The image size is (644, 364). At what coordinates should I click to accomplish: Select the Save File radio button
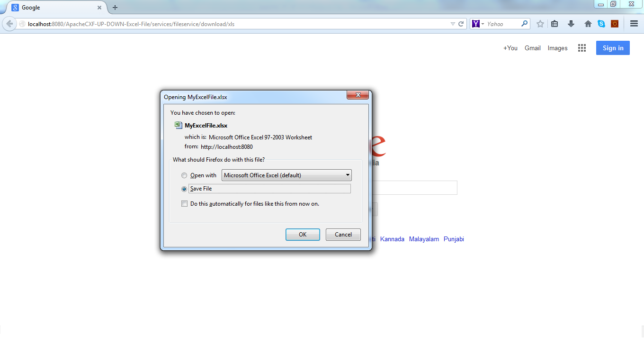(x=184, y=189)
